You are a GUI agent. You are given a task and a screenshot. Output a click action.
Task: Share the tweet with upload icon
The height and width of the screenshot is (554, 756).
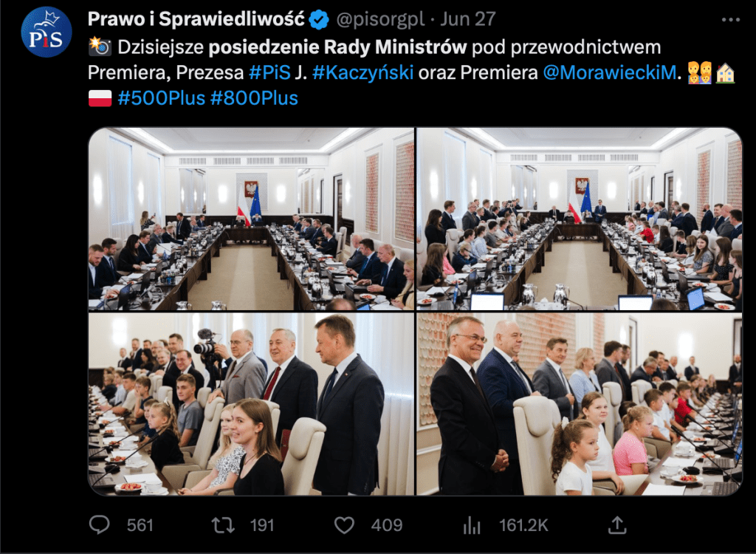point(618,525)
